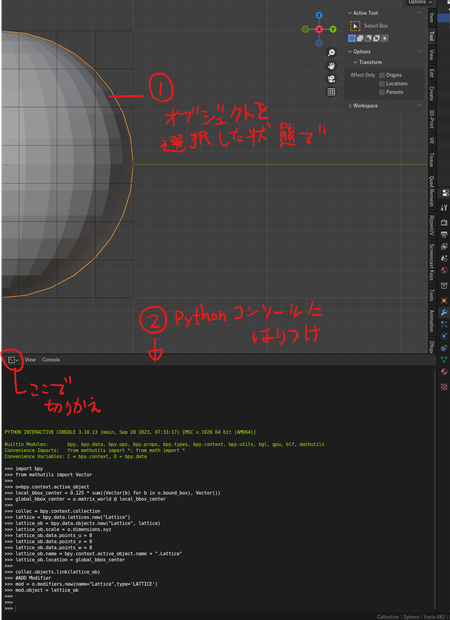Collapse the Transform subpanel

click(x=367, y=62)
